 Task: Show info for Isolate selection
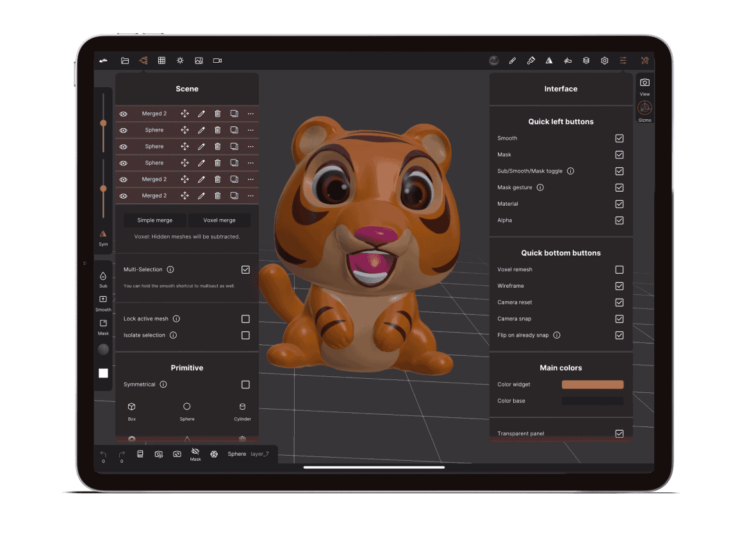coord(173,335)
